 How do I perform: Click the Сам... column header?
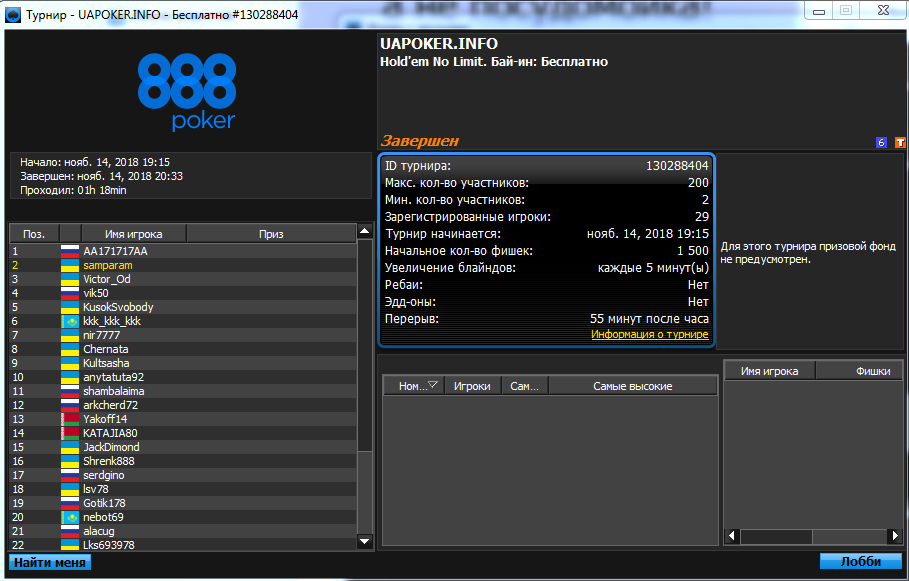524,386
